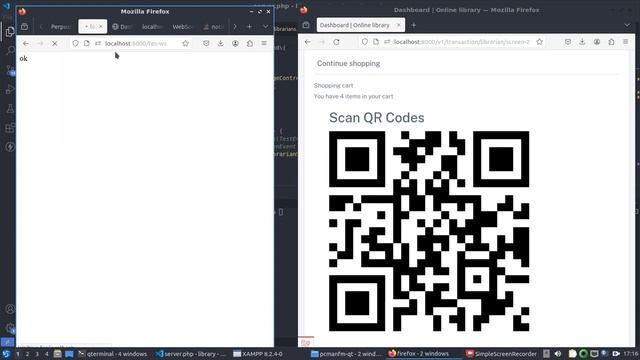Viewport: 640px width, 360px height.
Task: Expand the tab list in left Firefox
Action: click(265, 27)
